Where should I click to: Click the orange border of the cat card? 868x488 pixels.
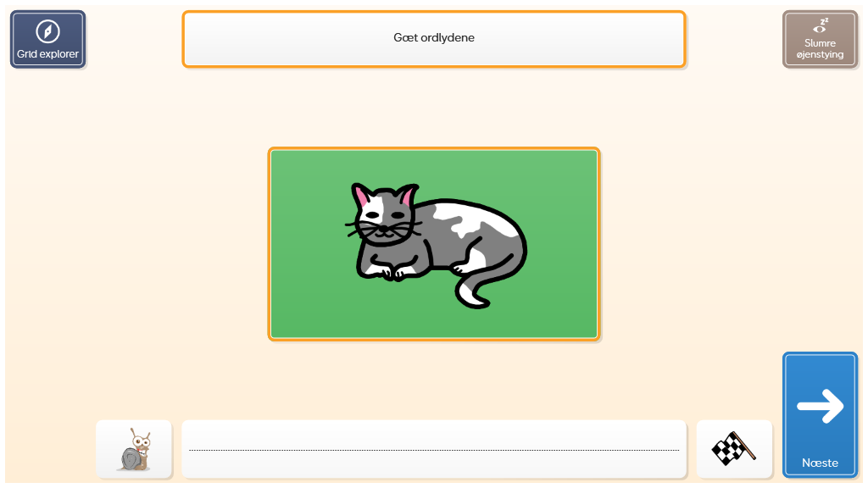point(434,149)
